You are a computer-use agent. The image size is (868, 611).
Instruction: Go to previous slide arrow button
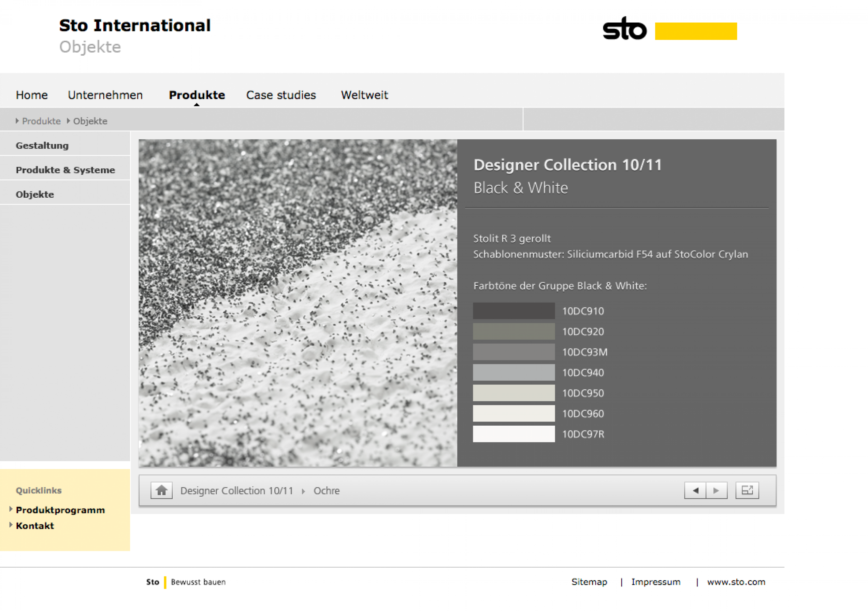(695, 491)
